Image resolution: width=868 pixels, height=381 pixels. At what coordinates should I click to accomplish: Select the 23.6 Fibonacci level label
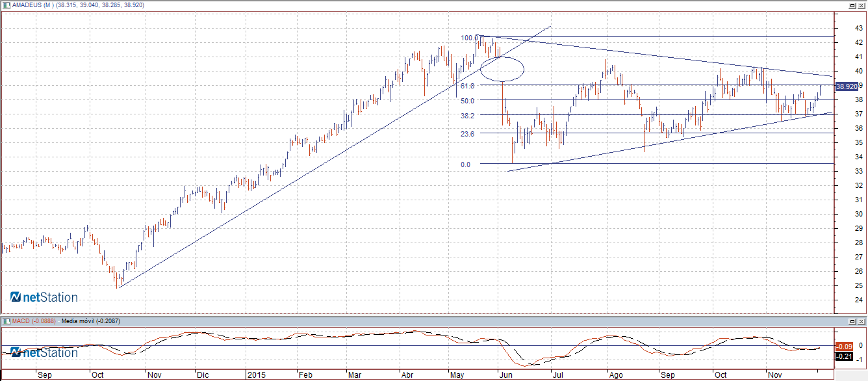[x=467, y=134]
